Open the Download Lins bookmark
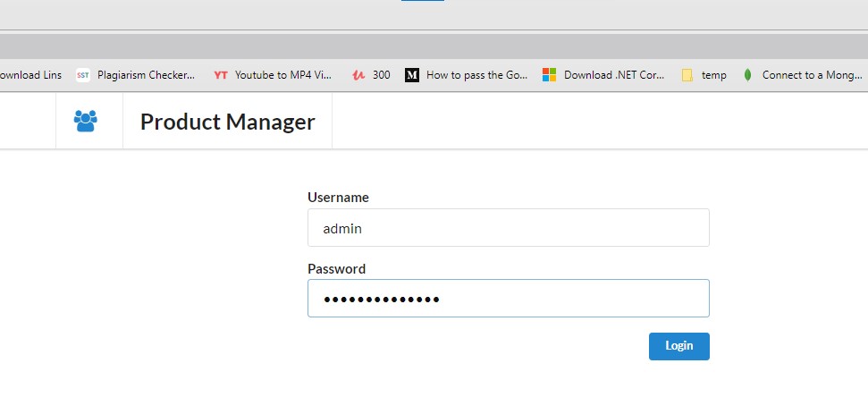 point(30,75)
